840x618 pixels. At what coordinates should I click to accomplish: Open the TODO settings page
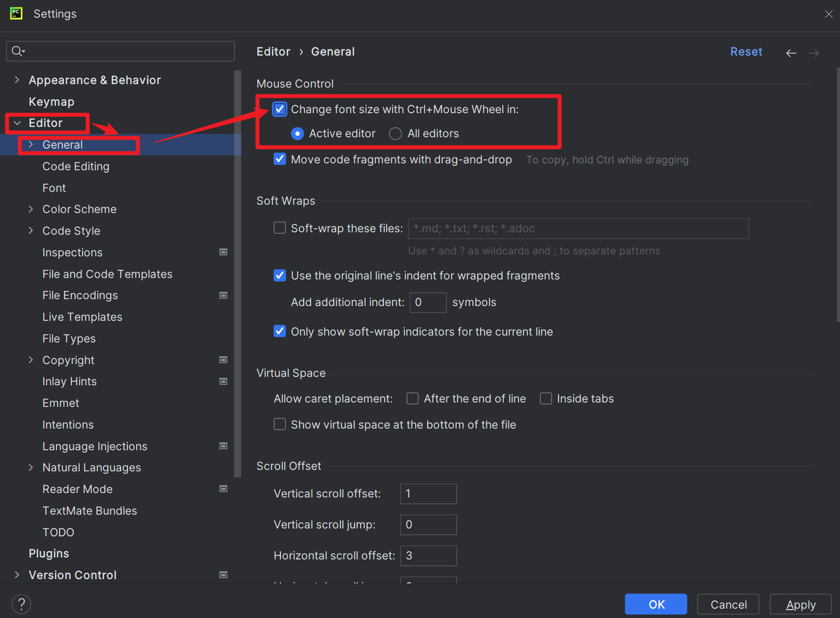[x=58, y=532]
